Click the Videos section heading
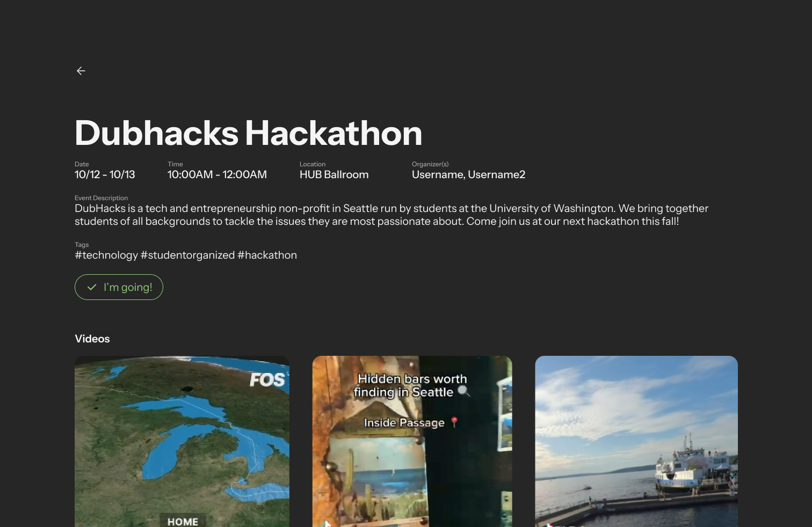812x527 pixels. (92, 339)
